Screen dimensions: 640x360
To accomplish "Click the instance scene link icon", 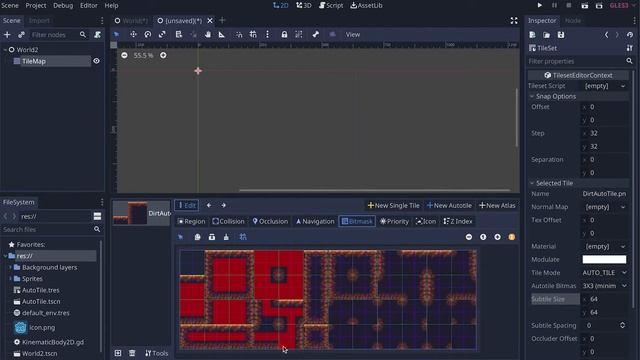I will (21, 35).
